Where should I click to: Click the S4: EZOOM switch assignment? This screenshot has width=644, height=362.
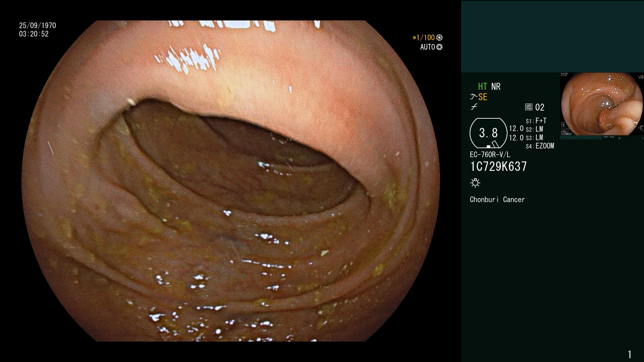click(x=540, y=146)
